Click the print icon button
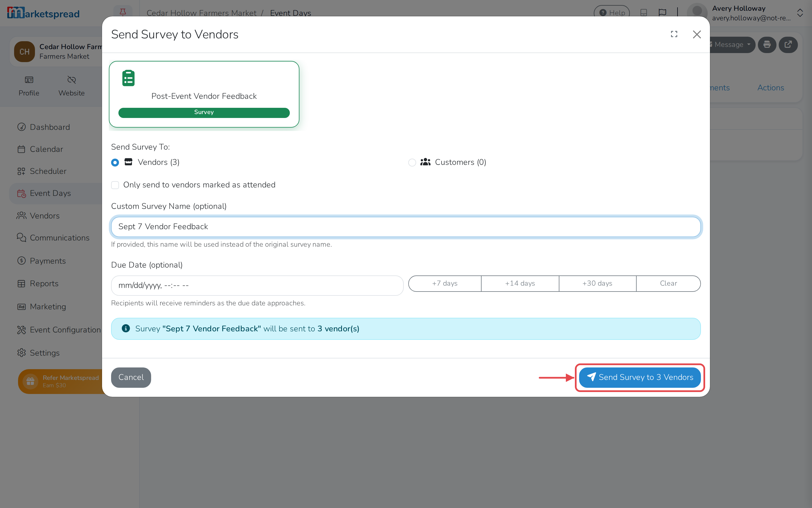 [x=767, y=45]
